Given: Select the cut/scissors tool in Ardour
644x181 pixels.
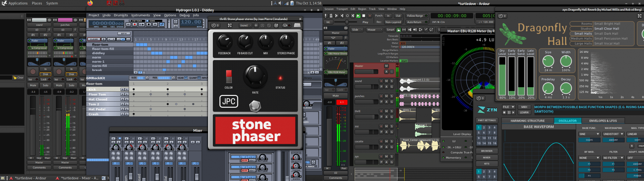Looking at the screenshot, I should click(x=409, y=30).
